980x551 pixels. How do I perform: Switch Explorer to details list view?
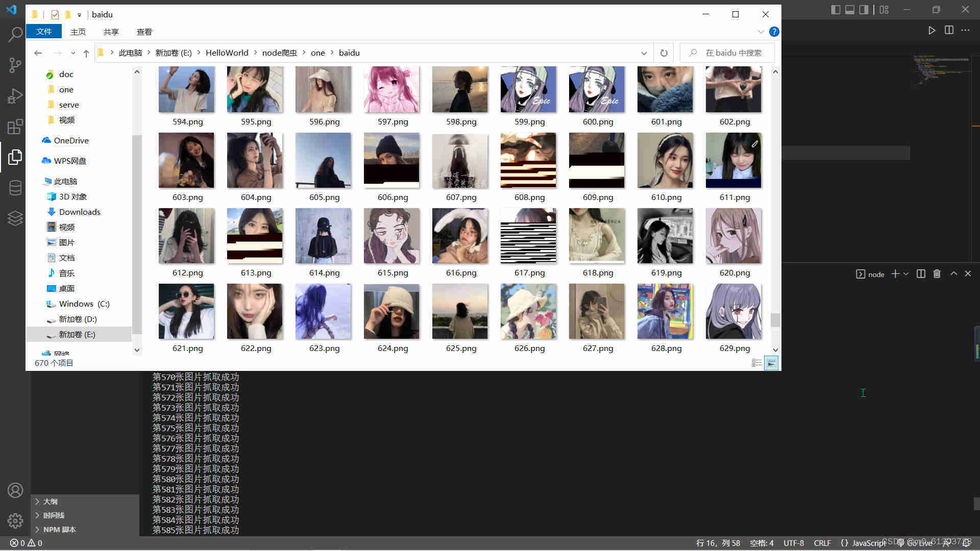point(756,363)
